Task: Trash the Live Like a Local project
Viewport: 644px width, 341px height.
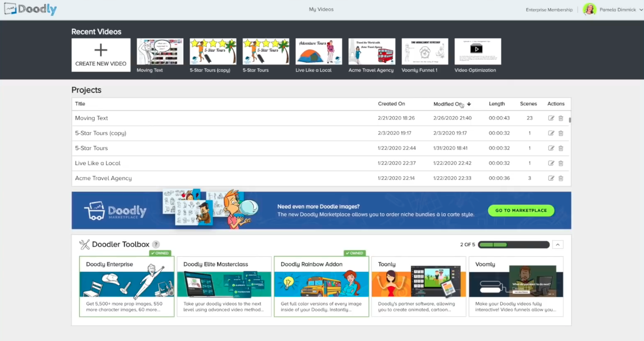Action: [561, 163]
